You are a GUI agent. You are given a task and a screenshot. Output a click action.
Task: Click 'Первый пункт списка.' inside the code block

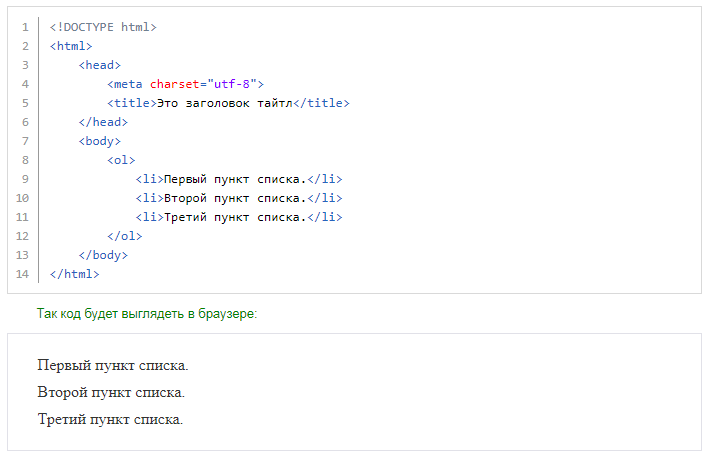coord(235,179)
